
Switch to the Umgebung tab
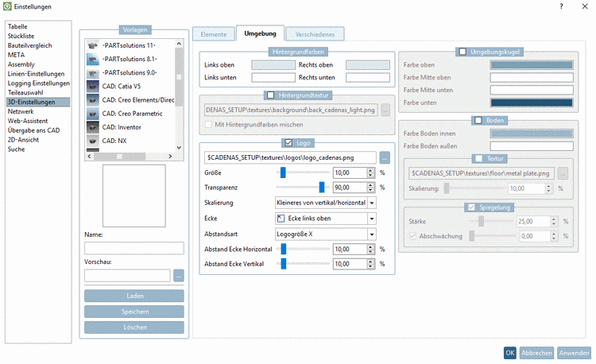tap(260, 33)
